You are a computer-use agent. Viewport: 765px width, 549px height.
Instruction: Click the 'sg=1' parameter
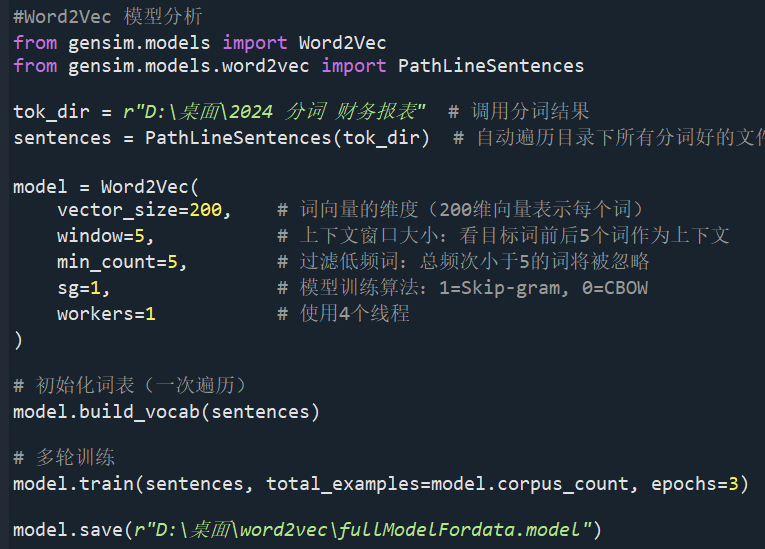(79, 288)
